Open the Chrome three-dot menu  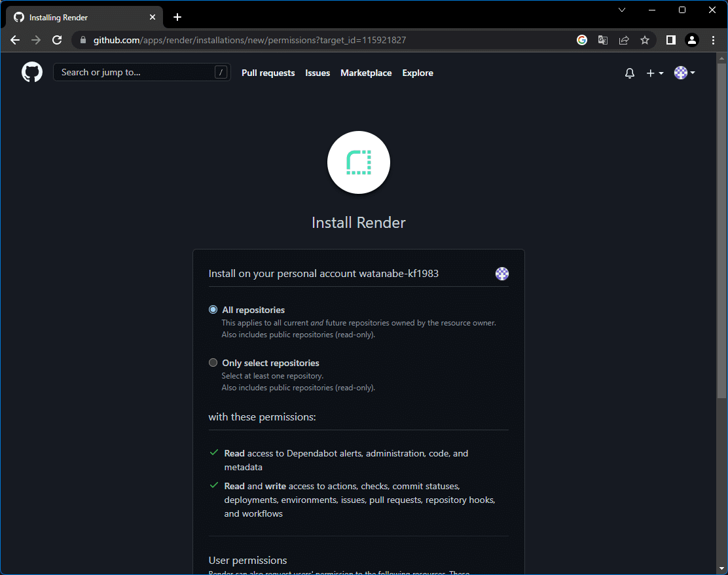713,40
